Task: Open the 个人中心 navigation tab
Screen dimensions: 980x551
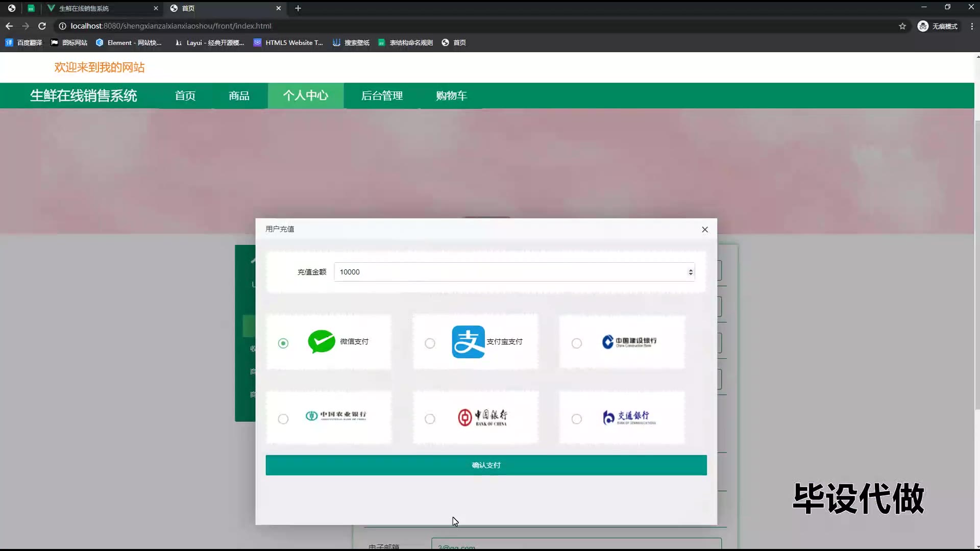Action: (x=305, y=96)
